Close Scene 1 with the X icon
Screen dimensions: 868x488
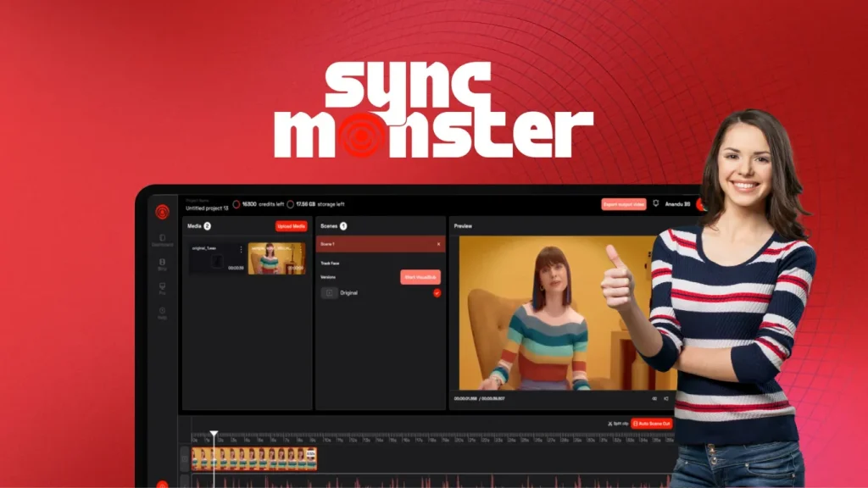point(438,244)
